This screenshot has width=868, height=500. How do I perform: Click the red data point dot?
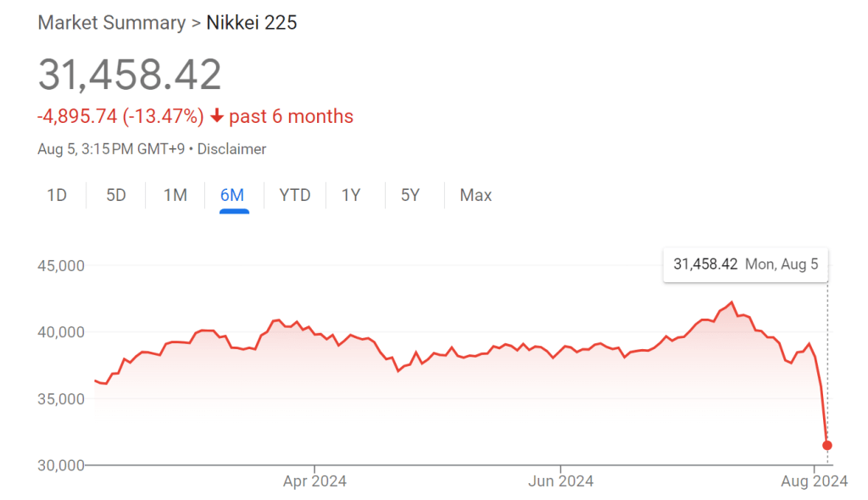(x=827, y=446)
